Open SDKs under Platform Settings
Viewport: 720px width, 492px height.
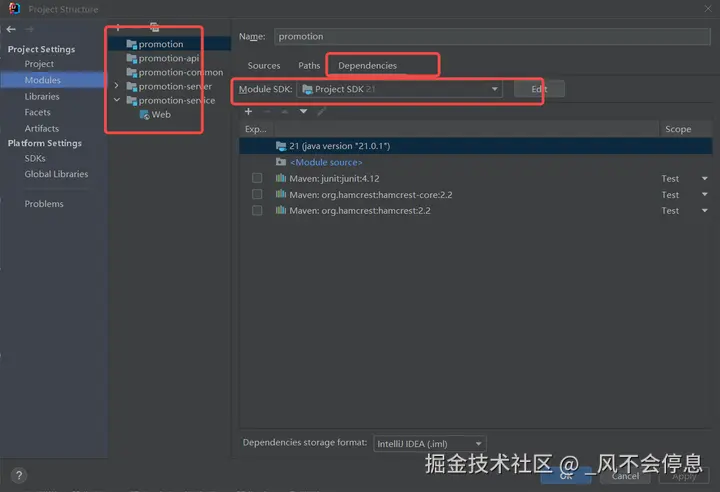coord(35,158)
